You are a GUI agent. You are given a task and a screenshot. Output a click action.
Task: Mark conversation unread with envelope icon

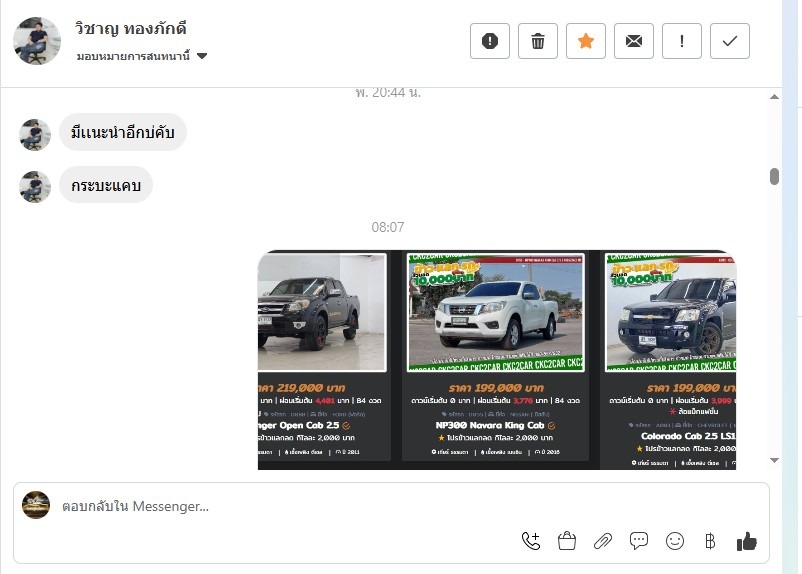(634, 41)
